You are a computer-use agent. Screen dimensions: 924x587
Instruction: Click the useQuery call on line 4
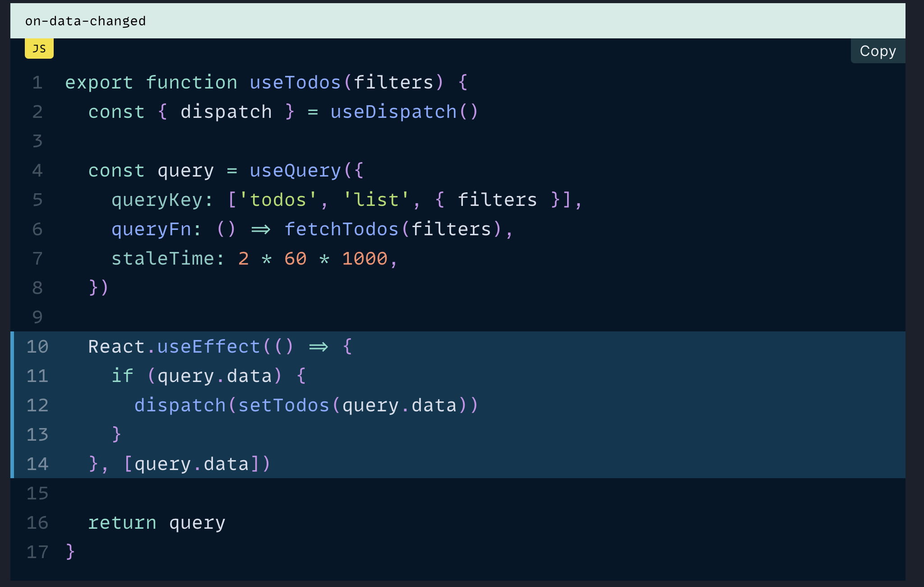coord(295,171)
